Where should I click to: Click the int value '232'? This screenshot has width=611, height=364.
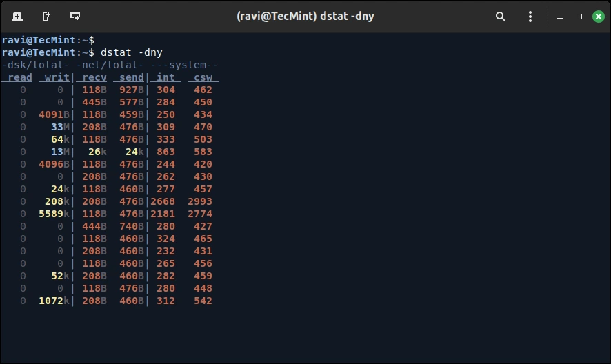click(166, 252)
